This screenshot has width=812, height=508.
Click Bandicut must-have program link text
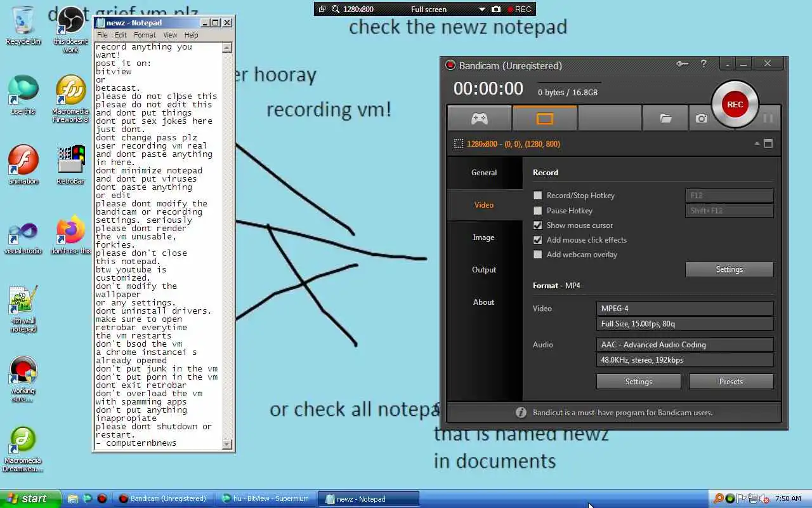click(x=622, y=412)
